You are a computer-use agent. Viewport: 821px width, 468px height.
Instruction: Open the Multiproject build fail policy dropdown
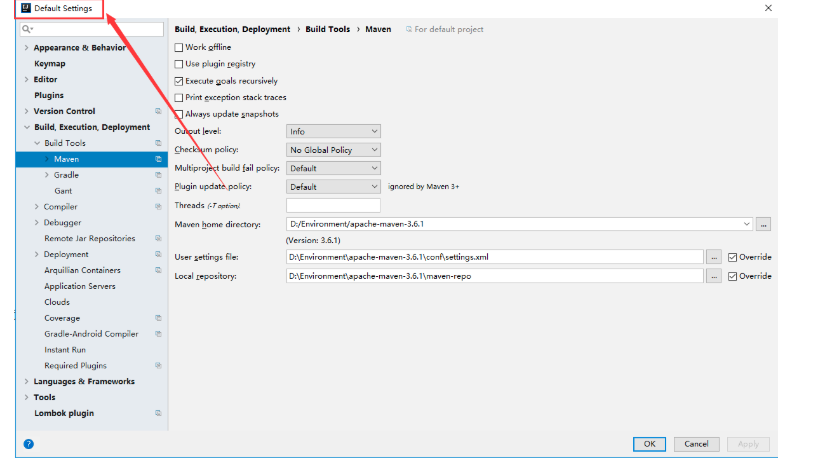(x=333, y=168)
